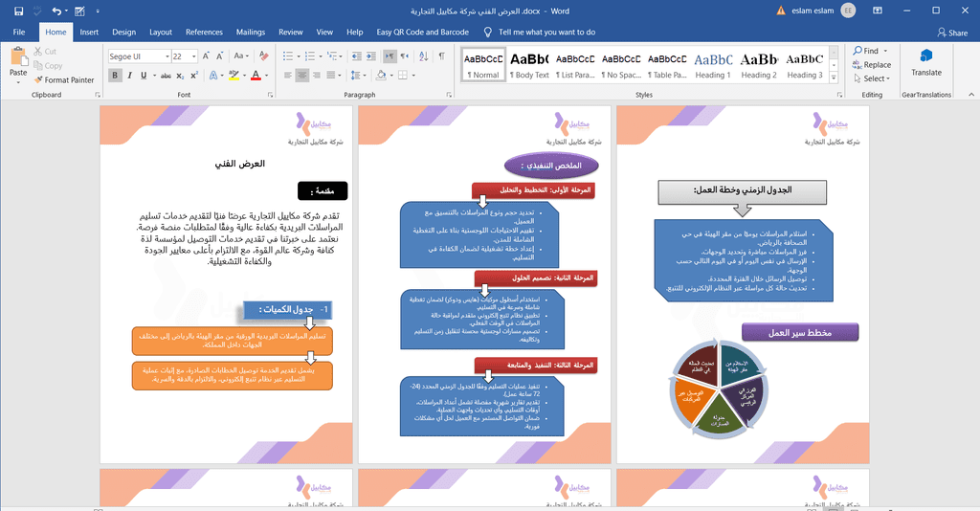Open bullets list dropdown

coord(298,56)
